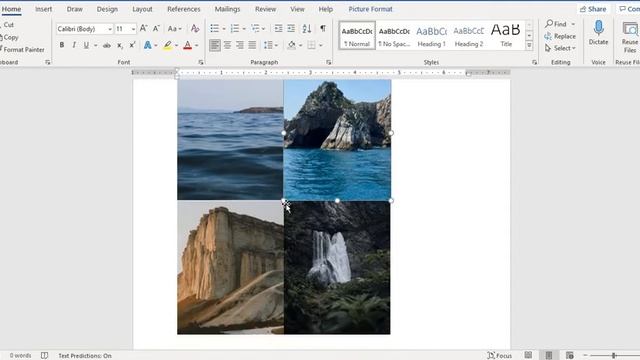Open the Select dropdown
Image resolution: width=640 pixels, height=360 pixels.
coord(560,48)
